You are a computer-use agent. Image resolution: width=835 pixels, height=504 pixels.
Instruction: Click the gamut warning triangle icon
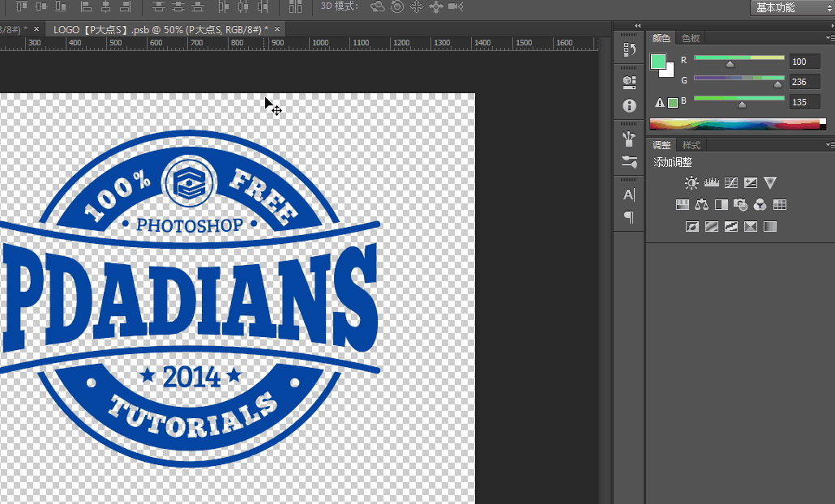coord(660,102)
